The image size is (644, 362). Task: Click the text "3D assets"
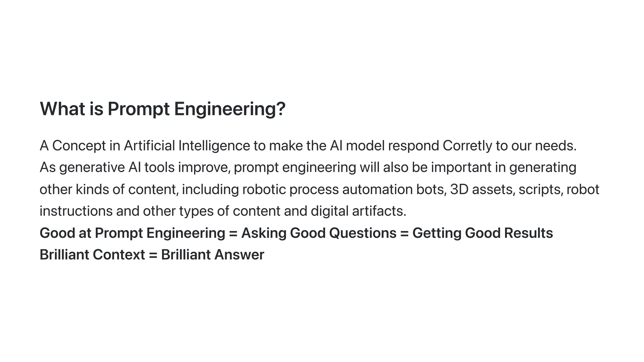[482, 189]
